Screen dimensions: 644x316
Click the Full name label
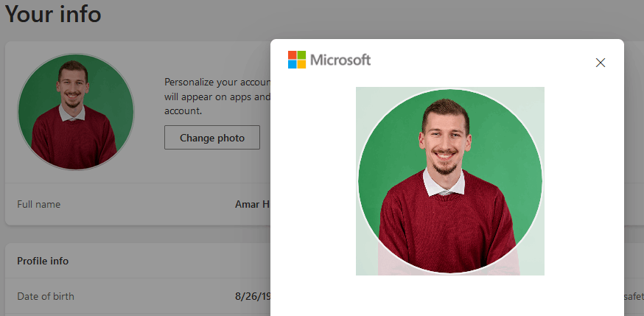pos(38,204)
